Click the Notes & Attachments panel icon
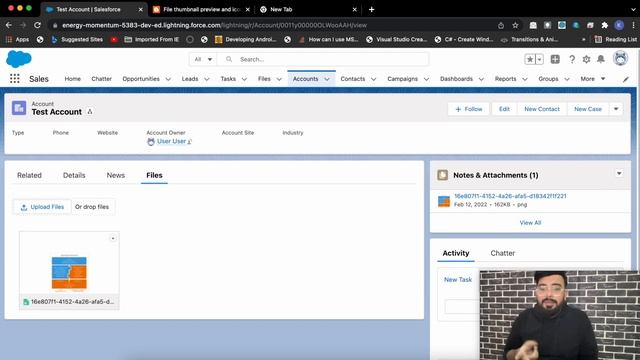640x360 pixels. [x=442, y=175]
